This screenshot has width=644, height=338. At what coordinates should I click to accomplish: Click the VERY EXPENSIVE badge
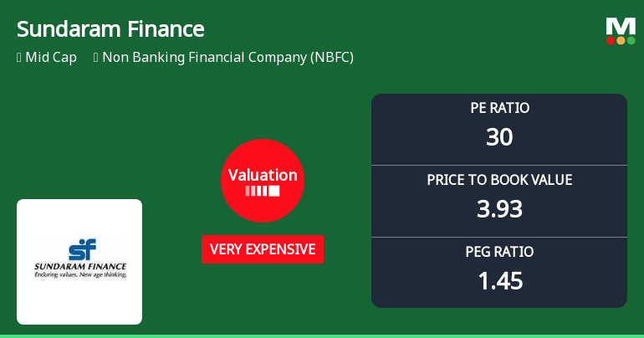coord(263,249)
